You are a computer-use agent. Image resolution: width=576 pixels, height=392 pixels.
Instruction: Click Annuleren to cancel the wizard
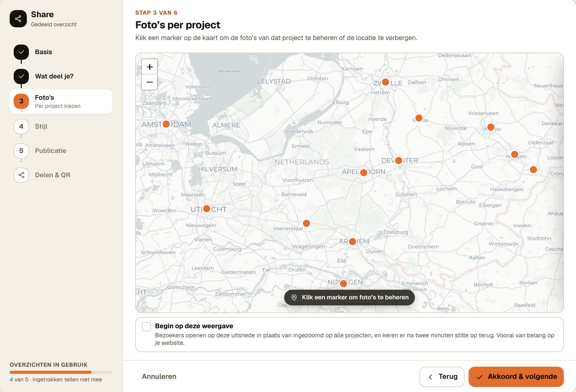pos(159,377)
